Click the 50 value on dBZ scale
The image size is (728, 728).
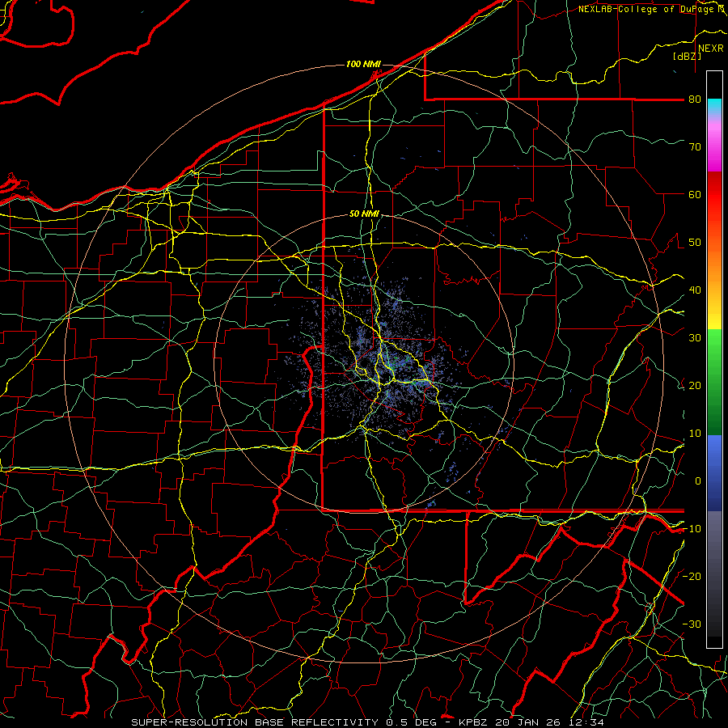[695, 243]
